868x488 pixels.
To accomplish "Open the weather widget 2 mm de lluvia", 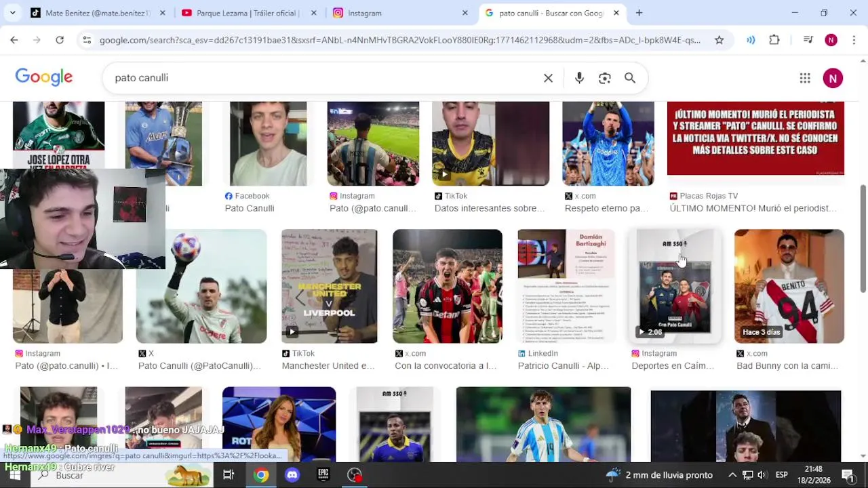I will coord(659,475).
